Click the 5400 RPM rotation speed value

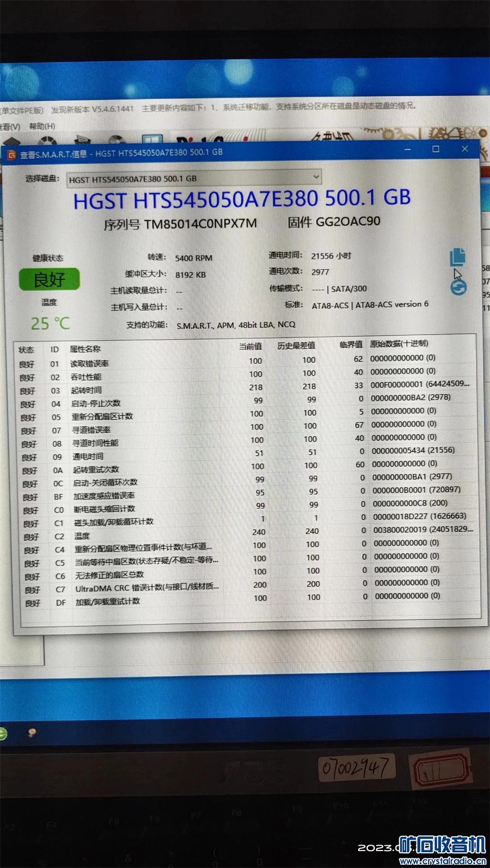[194, 258]
